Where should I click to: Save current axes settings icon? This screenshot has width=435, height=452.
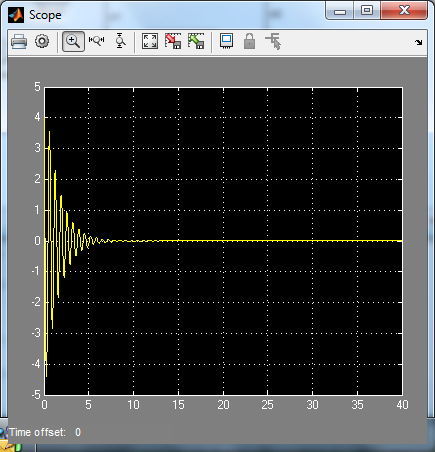click(x=173, y=41)
